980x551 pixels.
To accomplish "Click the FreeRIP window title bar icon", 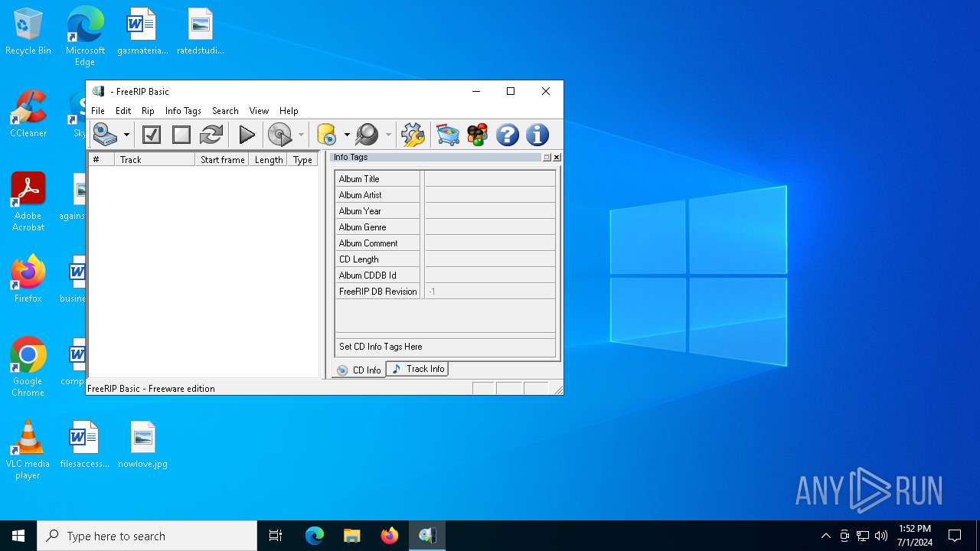I will tap(98, 91).
